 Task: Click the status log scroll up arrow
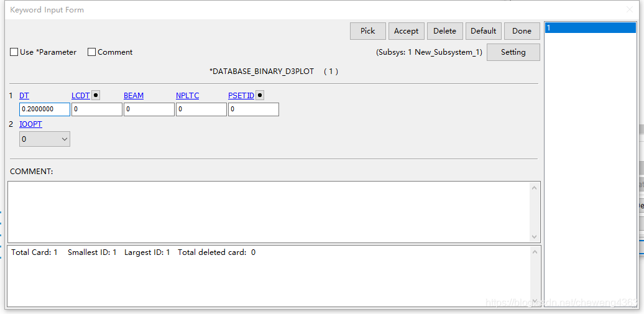[x=535, y=252]
